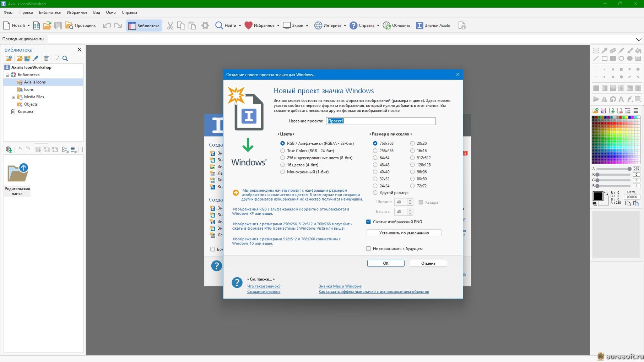Click the save color palette floppy icon
644x362 pixels.
coord(603,111)
